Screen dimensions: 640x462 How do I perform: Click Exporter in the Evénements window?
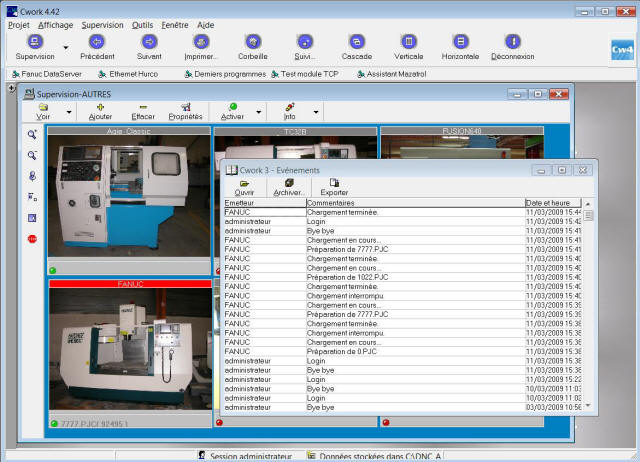(334, 186)
